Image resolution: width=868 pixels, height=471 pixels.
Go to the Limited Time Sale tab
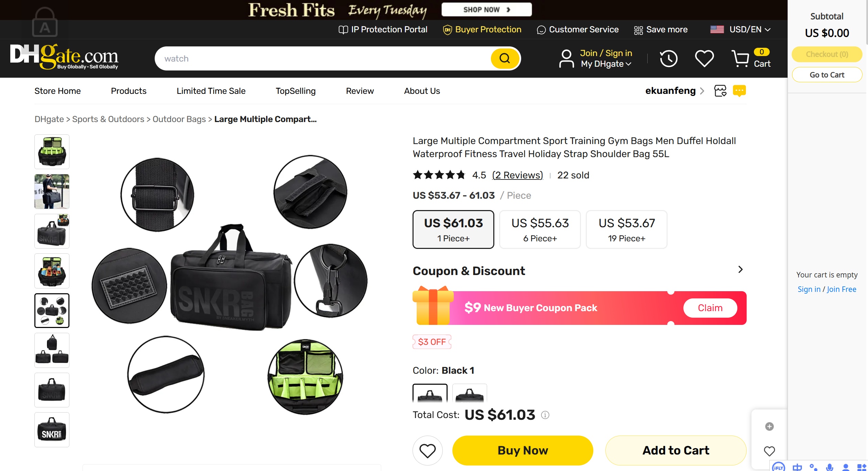pos(211,91)
